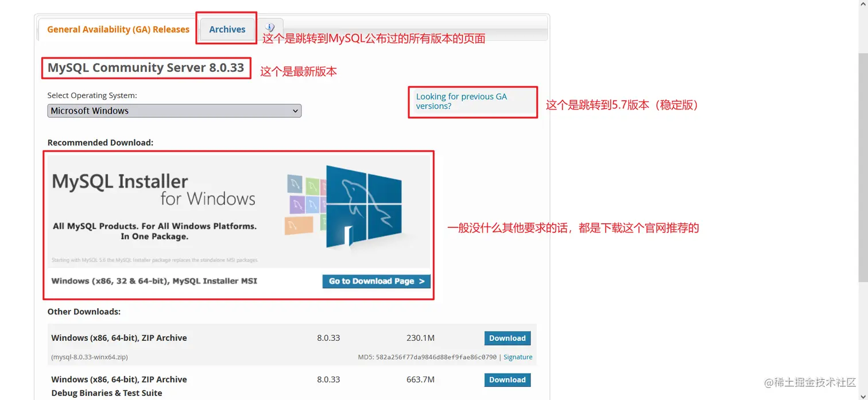Select General Availability (GA) Releases tab

point(118,29)
